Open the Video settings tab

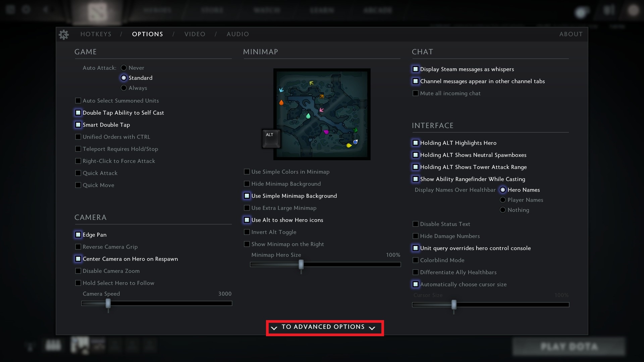coord(195,34)
